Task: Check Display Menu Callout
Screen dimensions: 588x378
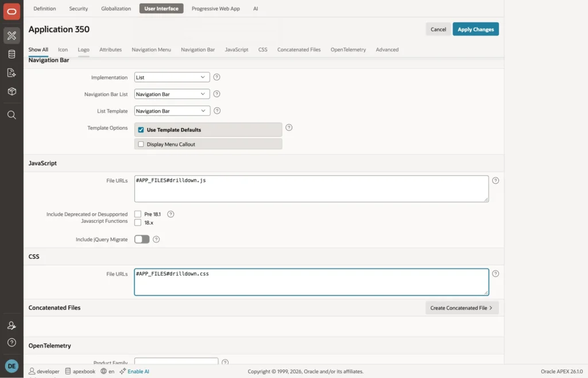Action: tap(141, 144)
